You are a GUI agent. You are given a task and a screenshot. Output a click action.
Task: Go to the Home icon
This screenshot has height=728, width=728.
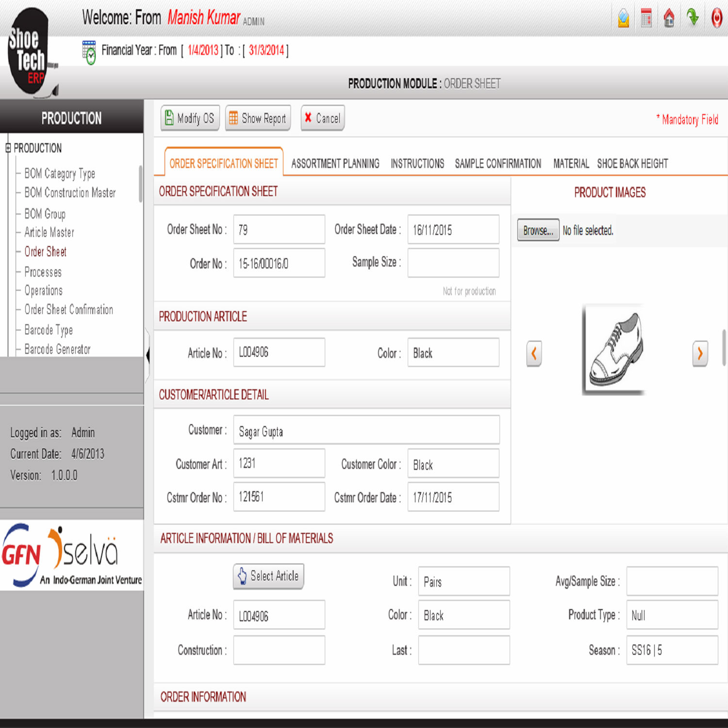(x=669, y=18)
